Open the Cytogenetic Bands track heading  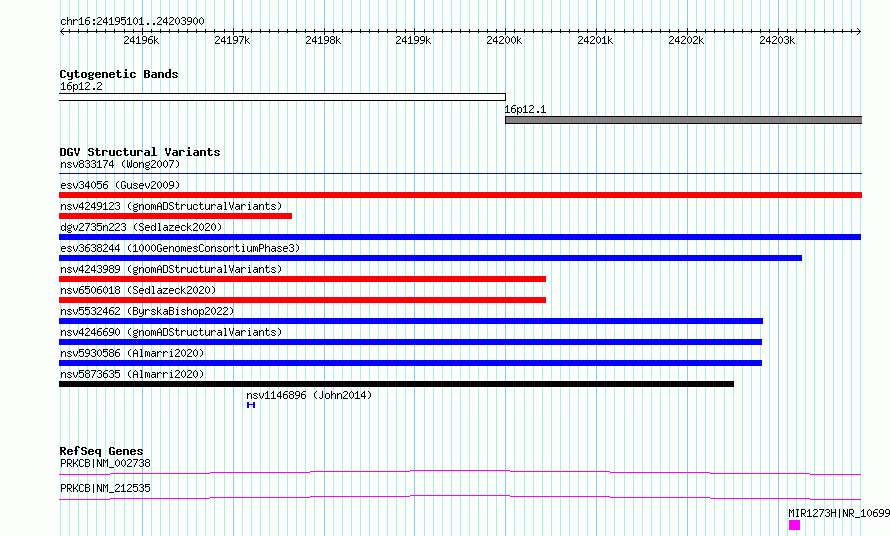point(119,74)
